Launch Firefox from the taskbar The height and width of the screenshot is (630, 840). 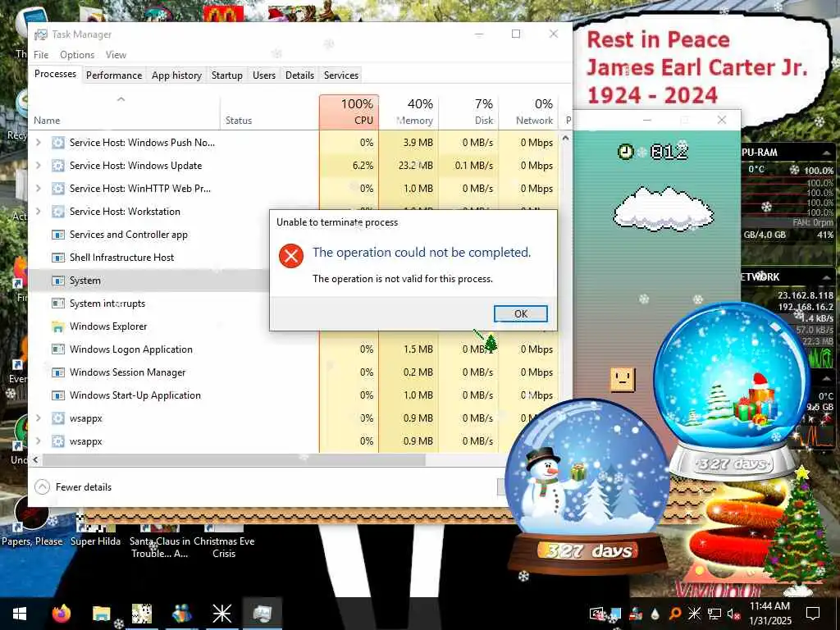click(61, 614)
